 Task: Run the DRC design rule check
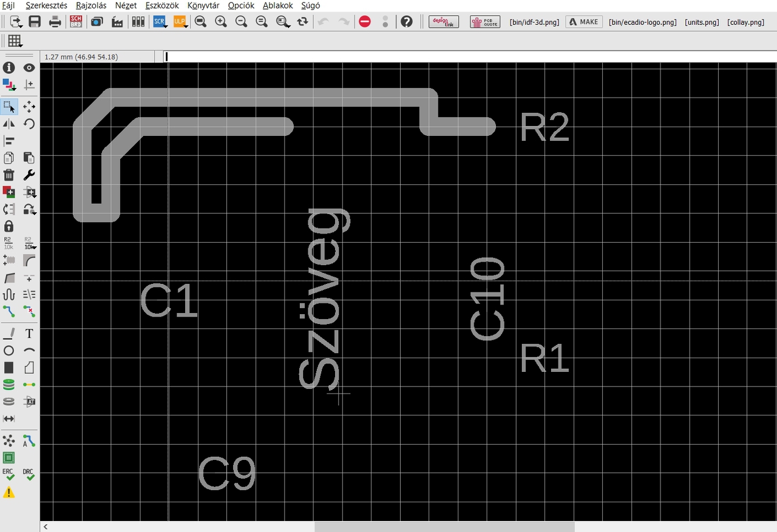pos(29,474)
